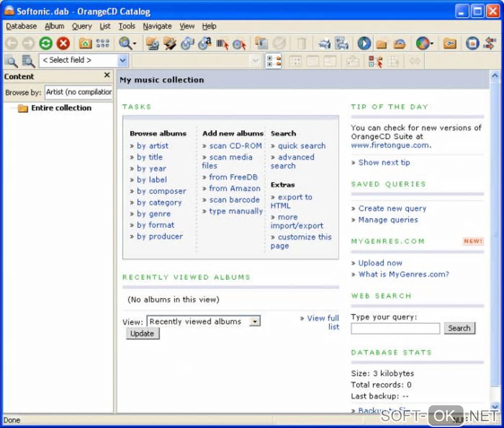Viewport: 504px width, 428px height.
Task: Click the colorful pie chart icon
Action: tap(422, 43)
